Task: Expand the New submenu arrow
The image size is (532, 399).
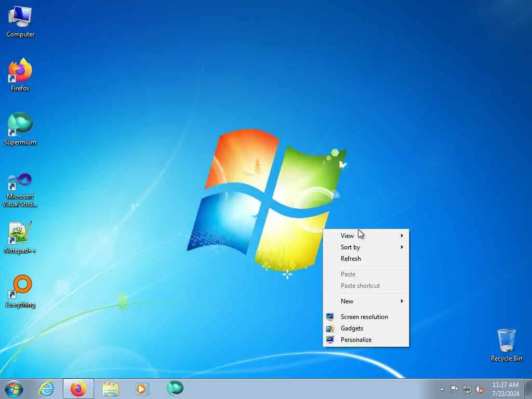Action: coord(402,301)
